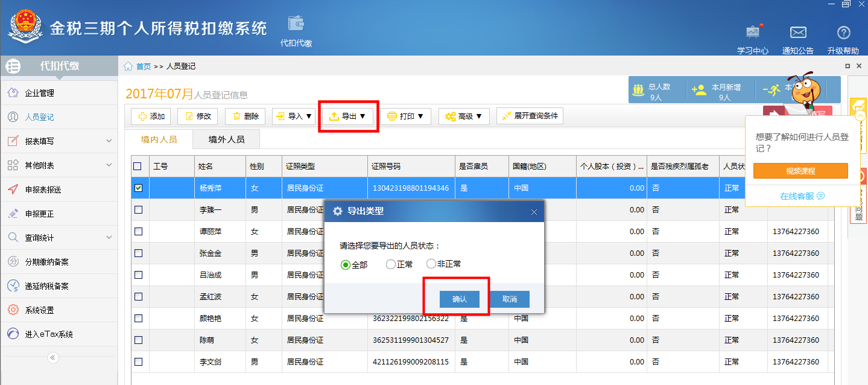Click the 首页 home icon in breadcrumb

coord(128,66)
